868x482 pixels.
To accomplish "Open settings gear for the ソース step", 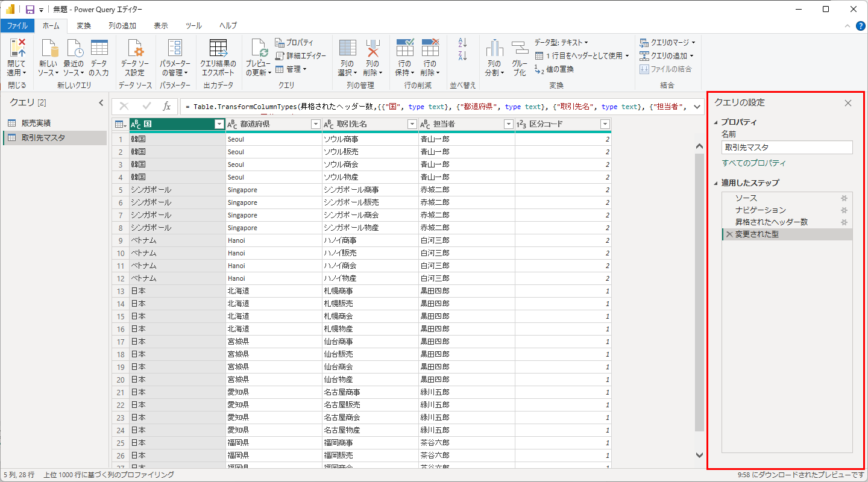I will click(x=844, y=198).
